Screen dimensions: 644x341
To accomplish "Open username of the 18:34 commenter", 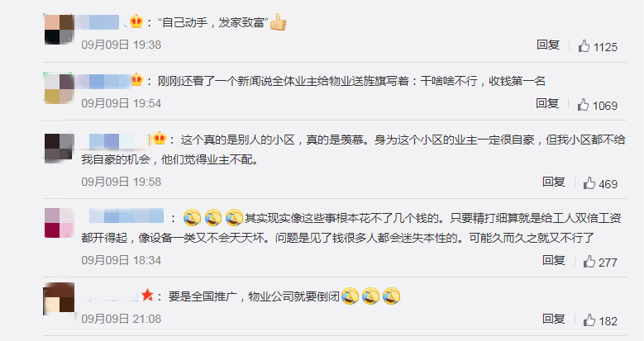I will [x=126, y=216].
